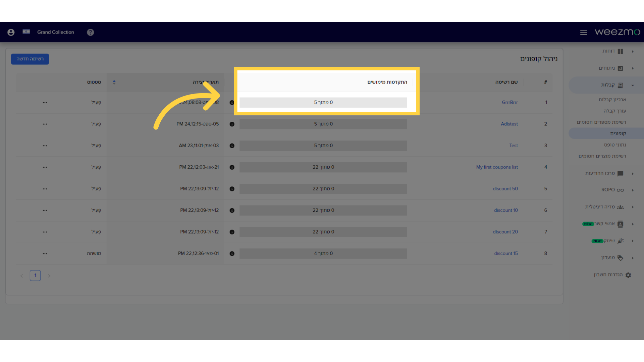Open the Test coupon list link

click(514, 145)
